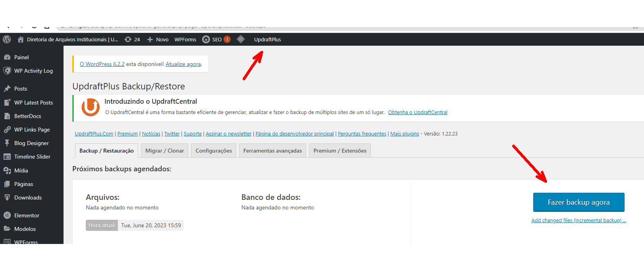Click the WP Links Page chain icon

7,130
